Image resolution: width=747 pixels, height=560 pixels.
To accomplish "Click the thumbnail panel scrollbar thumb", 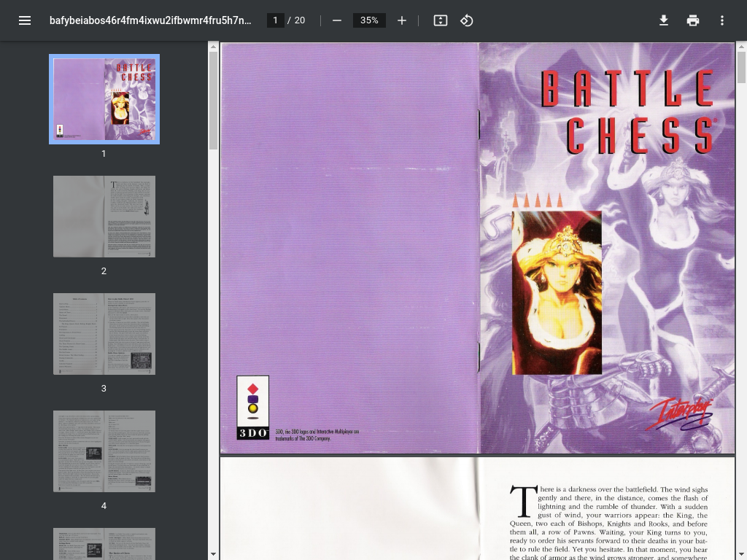I will click(213, 101).
